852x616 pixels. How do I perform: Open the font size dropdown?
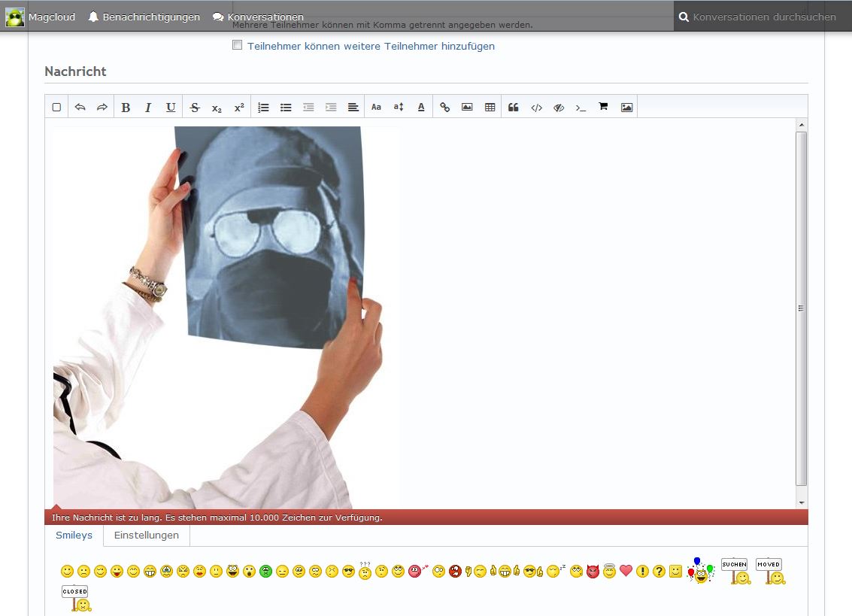399,107
